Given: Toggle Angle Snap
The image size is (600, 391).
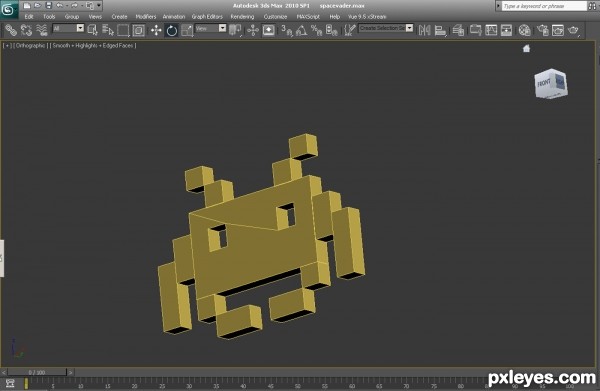Looking at the screenshot, I should click(x=302, y=30).
